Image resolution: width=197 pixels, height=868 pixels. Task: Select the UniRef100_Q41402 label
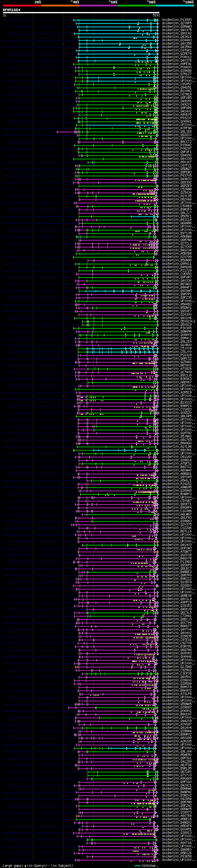coord(176,111)
